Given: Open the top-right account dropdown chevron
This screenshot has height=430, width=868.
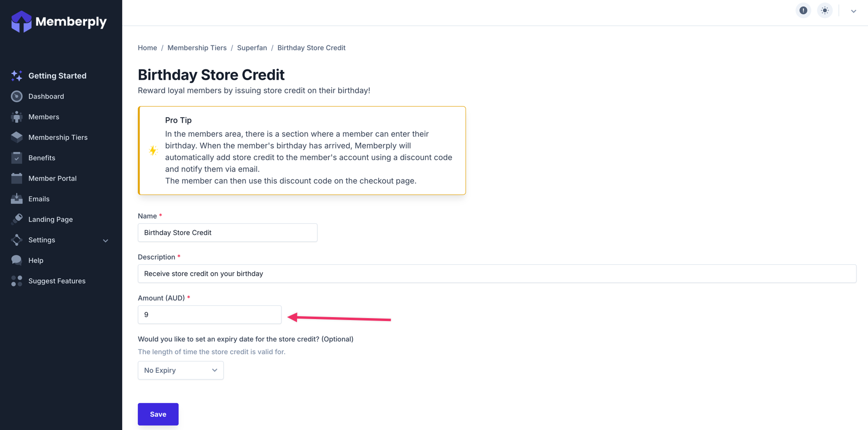Looking at the screenshot, I should click(x=853, y=11).
